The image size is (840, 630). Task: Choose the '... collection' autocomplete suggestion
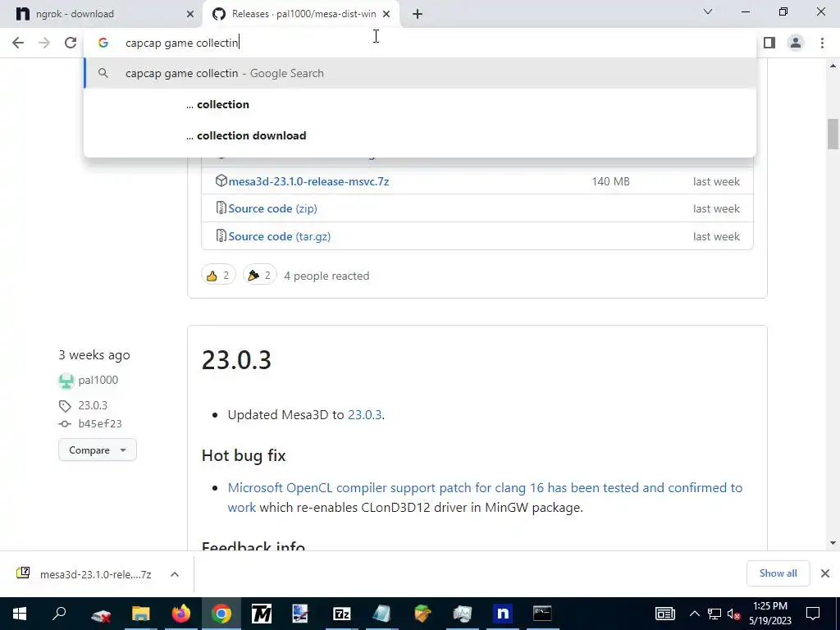[x=420, y=104]
